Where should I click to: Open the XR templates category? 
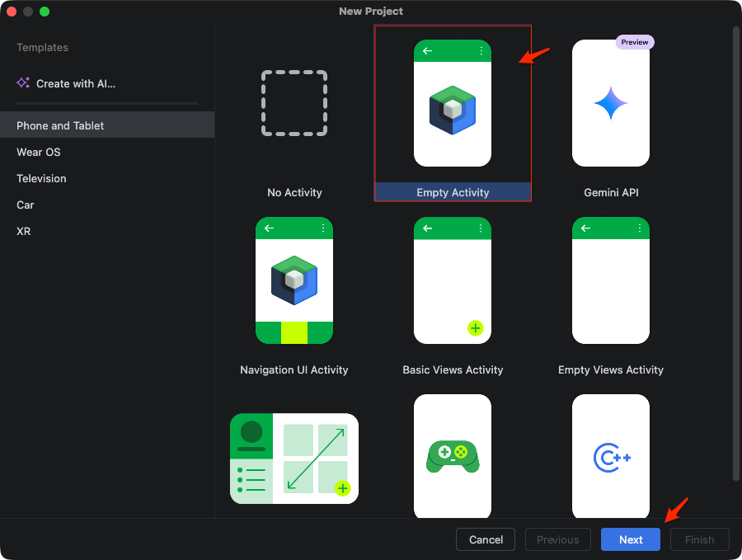[x=107, y=232]
